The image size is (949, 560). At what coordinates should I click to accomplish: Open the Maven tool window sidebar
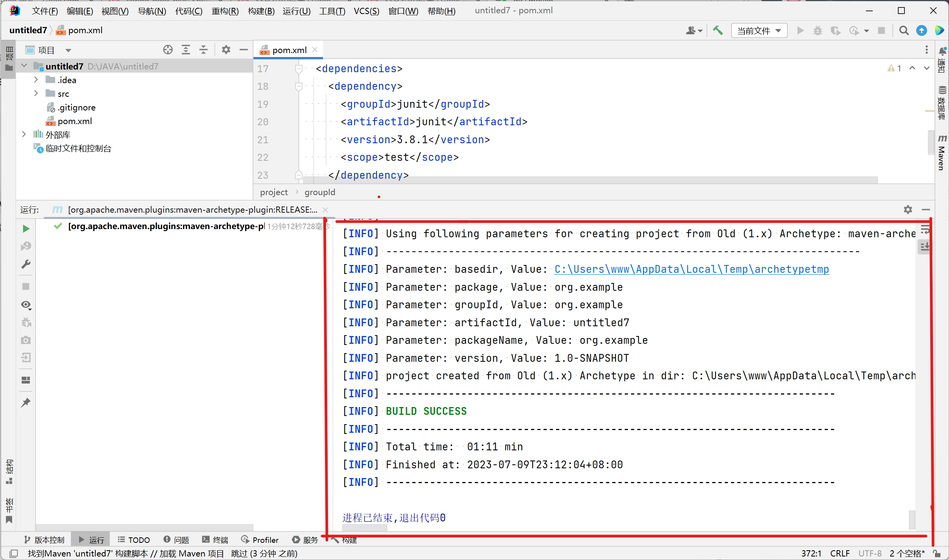point(942,153)
